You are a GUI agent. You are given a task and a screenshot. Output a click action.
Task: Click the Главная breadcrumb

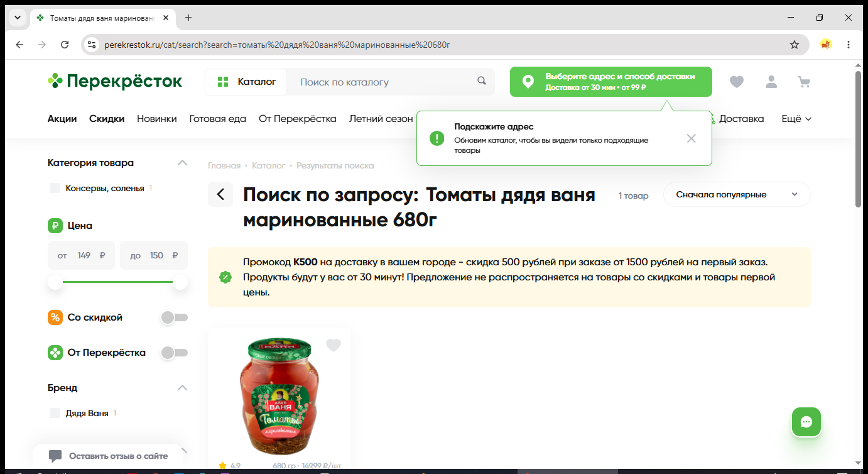(224, 166)
